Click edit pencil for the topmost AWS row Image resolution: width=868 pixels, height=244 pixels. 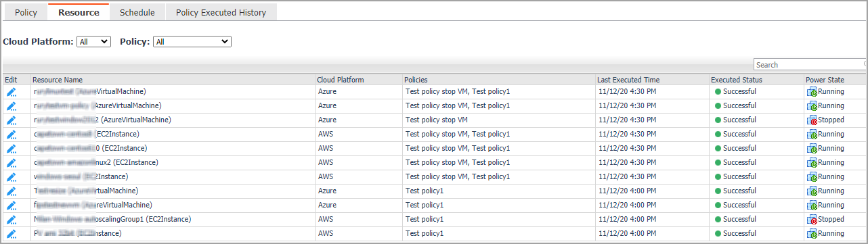(x=12, y=135)
